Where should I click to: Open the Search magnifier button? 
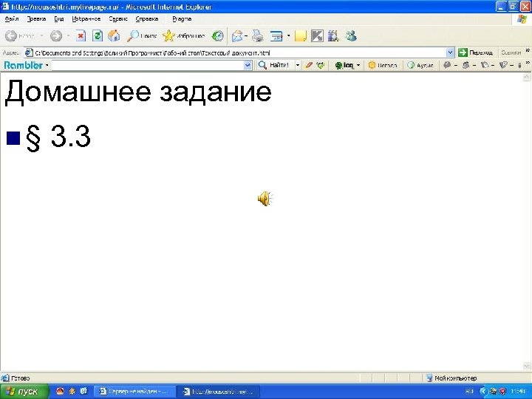[142, 36]
